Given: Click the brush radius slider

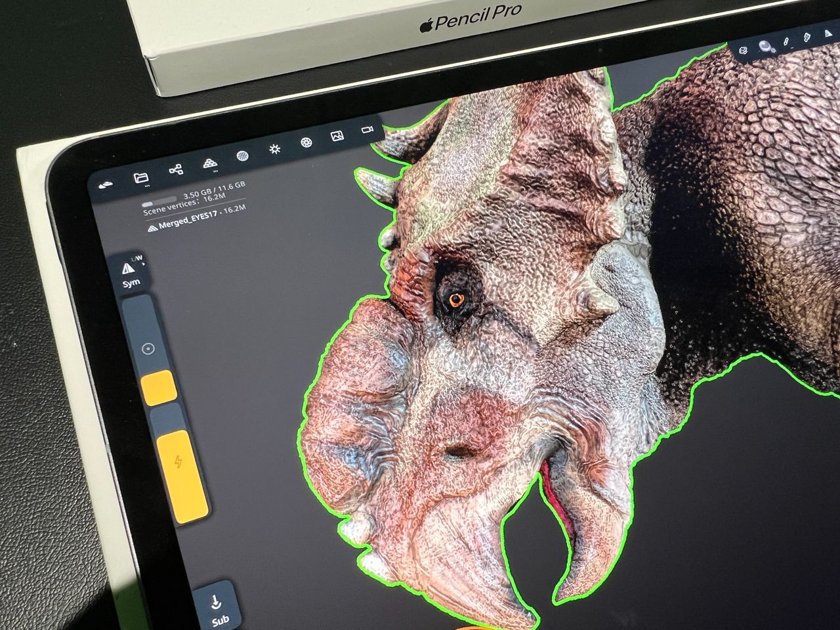Looking at the screenshot, I should (x=149, y=348).
